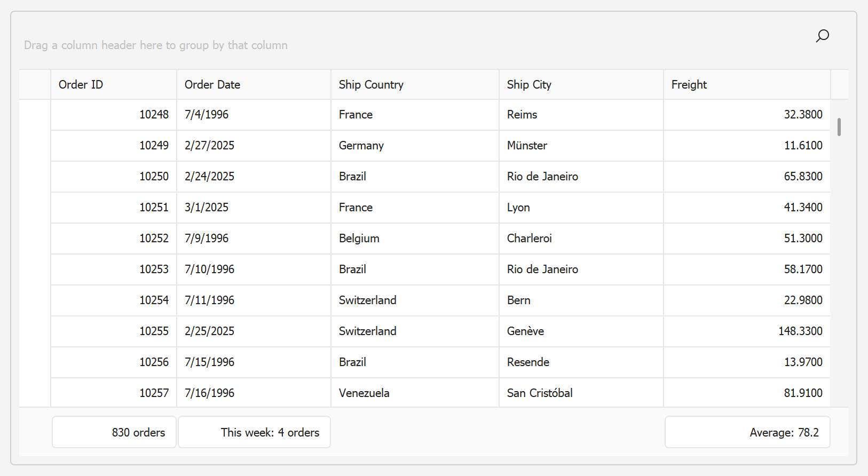868x476 pixels.
Task: Select the Germany ship country cell
Action: tap(414, 146)
